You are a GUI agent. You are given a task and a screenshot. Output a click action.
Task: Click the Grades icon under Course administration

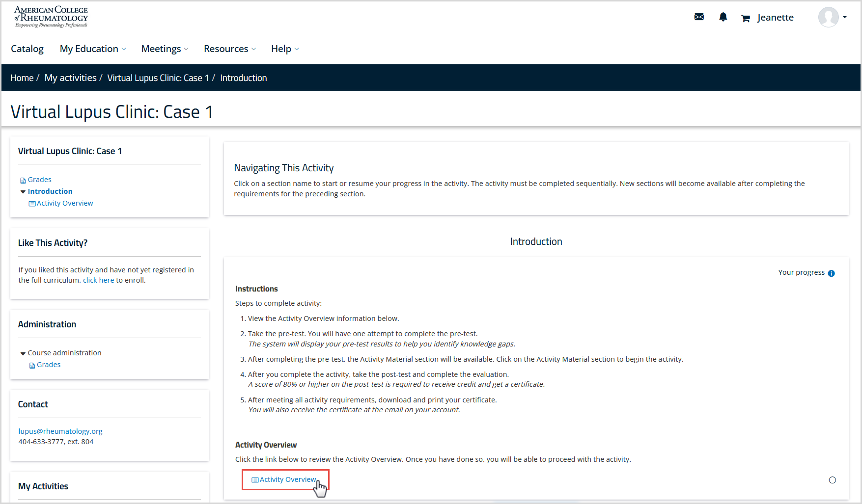coord(32,366)
